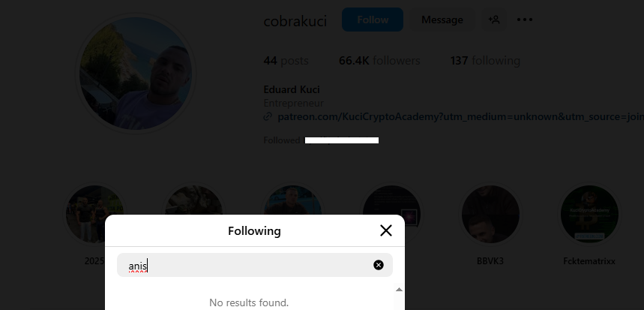This screenshot has width=644, height=310.
Task: Click the link icon beside Patreon URL
Action: tap(268, 117)
